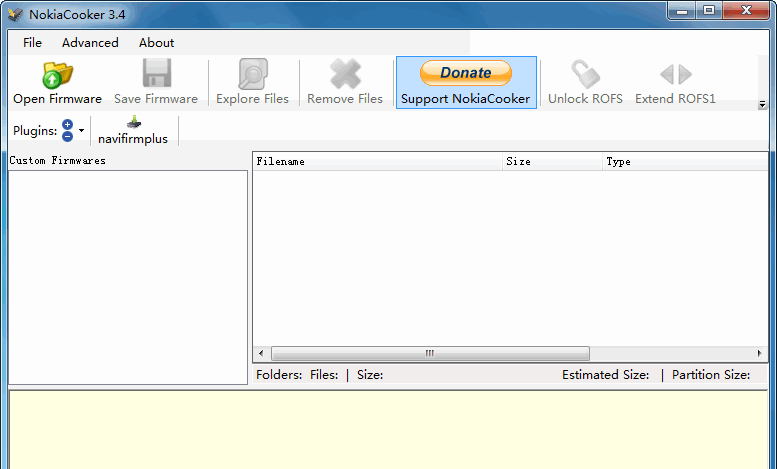Open the Plugins dropdown arrow
The image size is (777, 469).
tap(81, 130)
